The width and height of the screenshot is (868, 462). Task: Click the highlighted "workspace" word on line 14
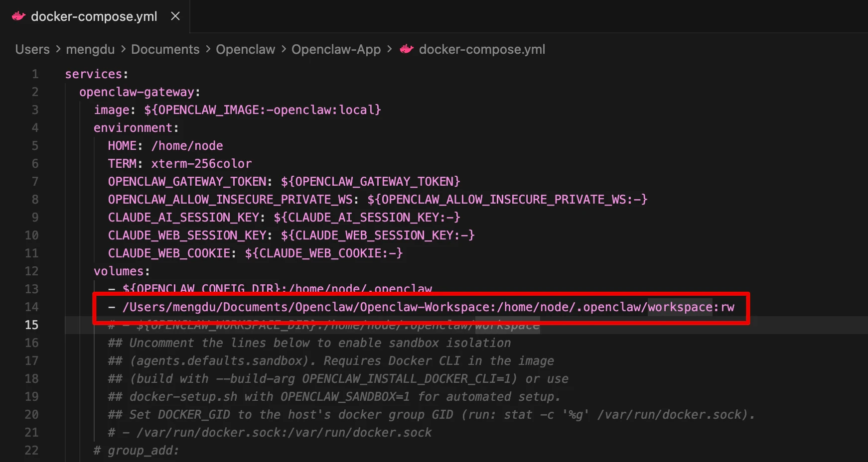click(680, 307)
